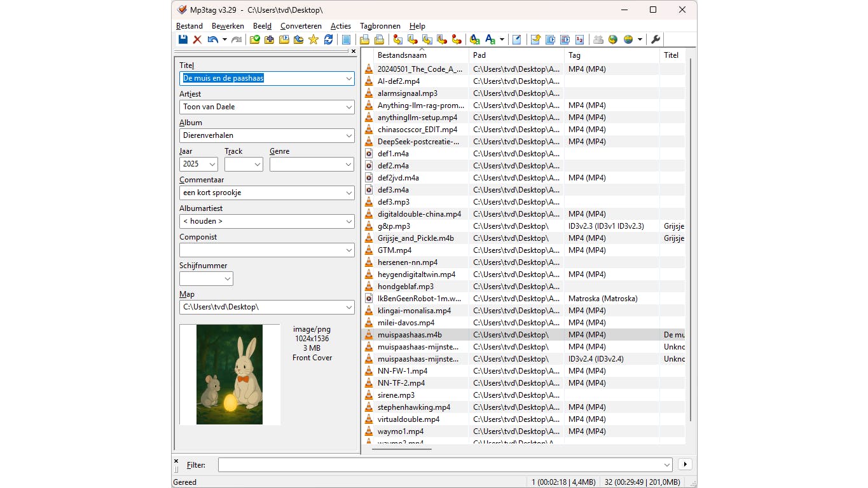The height and width of the screenshot is (488, 868).
Task: Open the Tagbronnen menu
Action: [x=380, y=26]
